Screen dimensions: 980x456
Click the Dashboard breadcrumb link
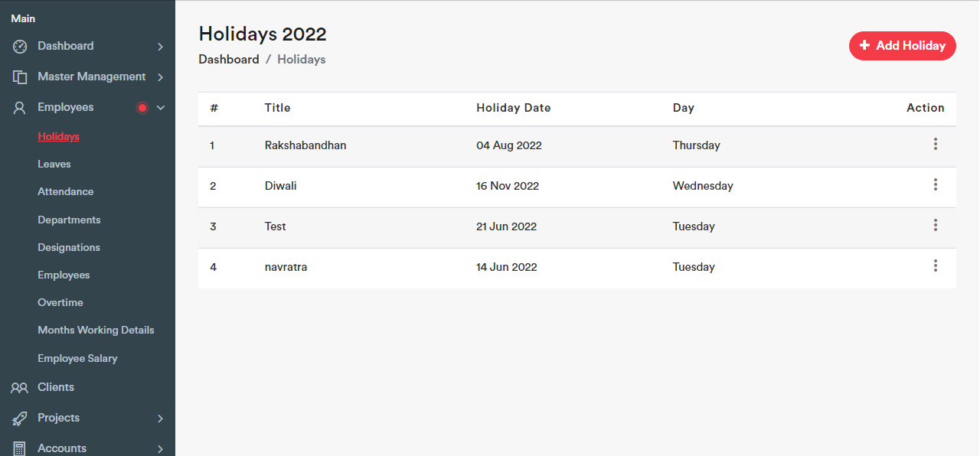pyautogui.click(x=229, y=60)
